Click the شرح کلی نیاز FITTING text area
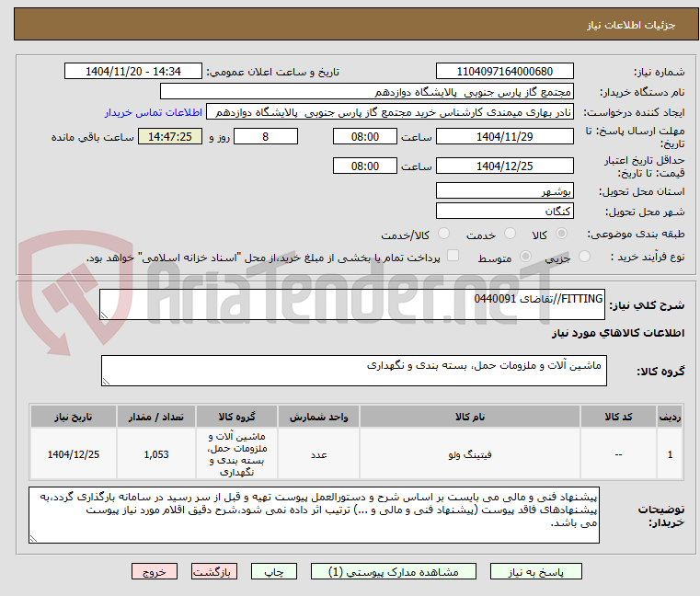700x596 pixels. [352, 304]
